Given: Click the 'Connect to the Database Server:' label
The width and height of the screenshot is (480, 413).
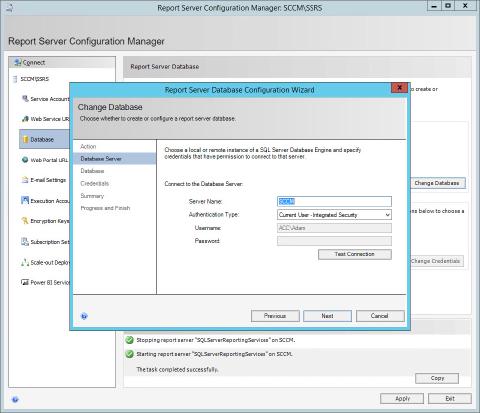Looking at the screenshot, I should click(204, 184).
